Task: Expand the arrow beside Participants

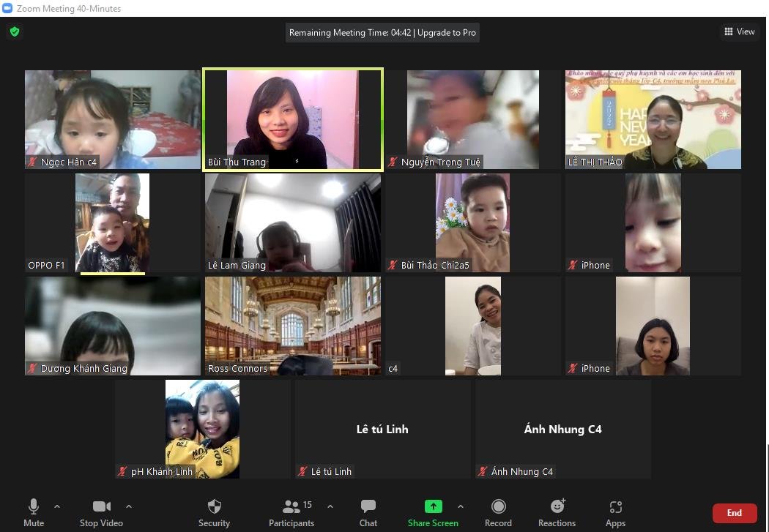Action: (330, 506)
